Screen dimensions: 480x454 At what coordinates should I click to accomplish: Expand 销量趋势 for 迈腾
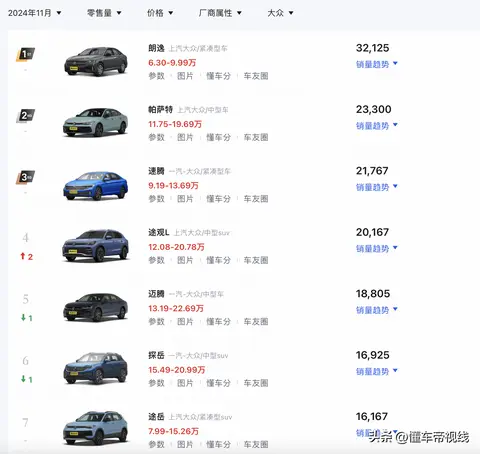377,310
